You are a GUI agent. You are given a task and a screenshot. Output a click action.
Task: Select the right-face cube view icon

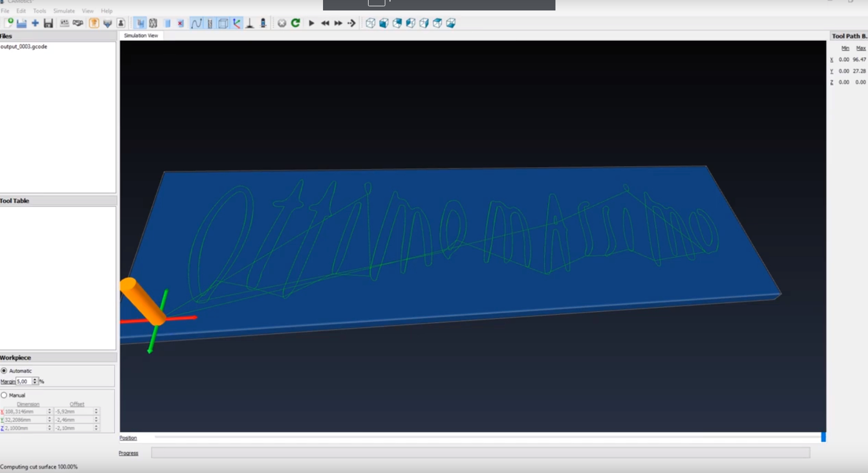tap(424, 23)
